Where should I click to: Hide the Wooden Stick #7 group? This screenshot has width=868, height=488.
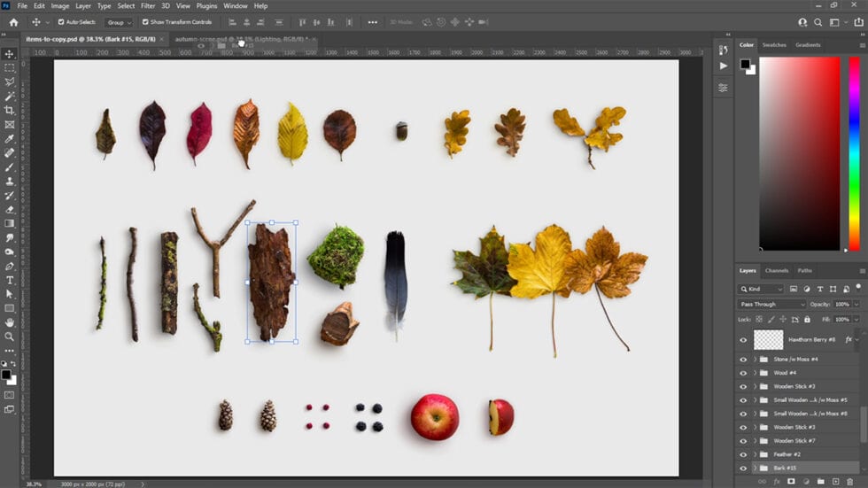(x=743, y=441)
